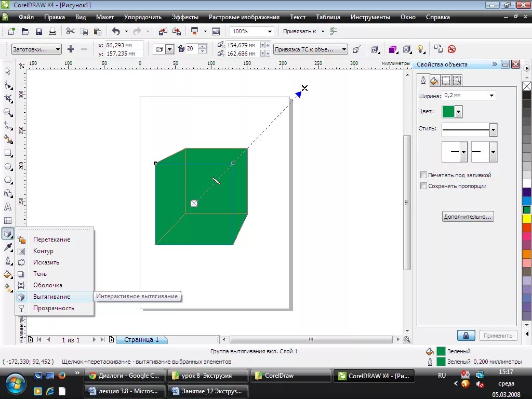Click the 'Дополнительно...' button
532x399 pixels.
(468, 217)
